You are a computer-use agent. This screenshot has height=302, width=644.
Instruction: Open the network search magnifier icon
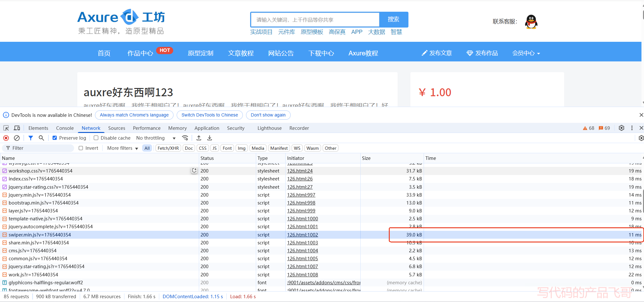click(x=41, y=138)
